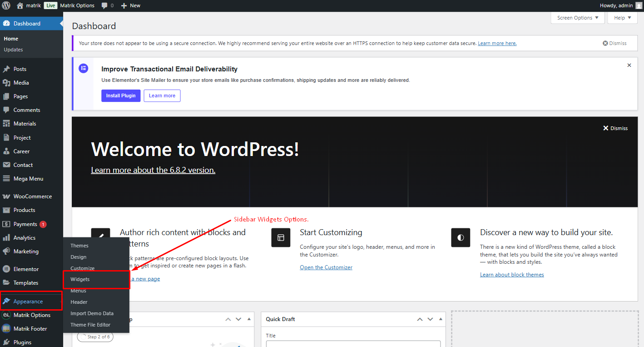Click the Career person icon
644x347 pixels.
(6, 151)
